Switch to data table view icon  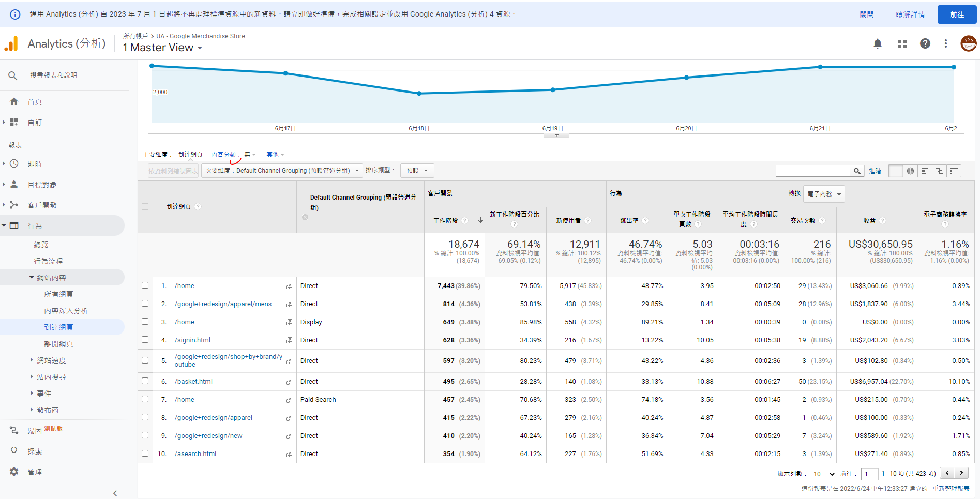click(x=896, y=171)
